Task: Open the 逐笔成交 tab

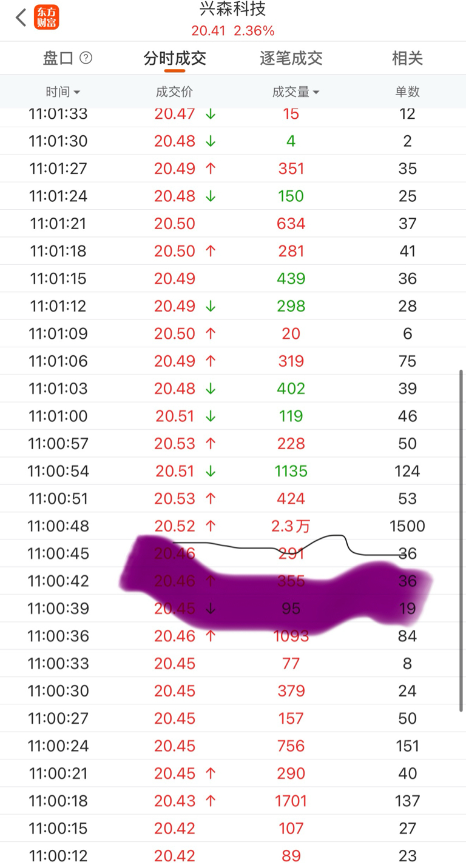Action: tap(291, 58)
